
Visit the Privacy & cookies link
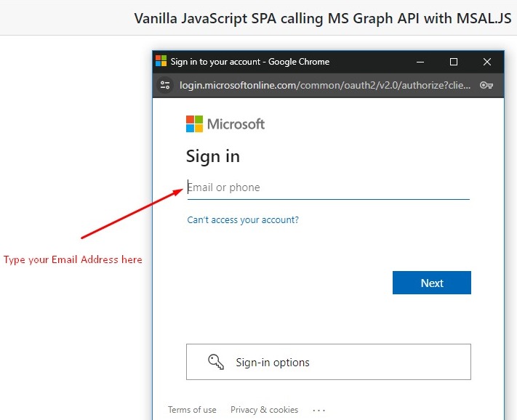pos(264,410)
